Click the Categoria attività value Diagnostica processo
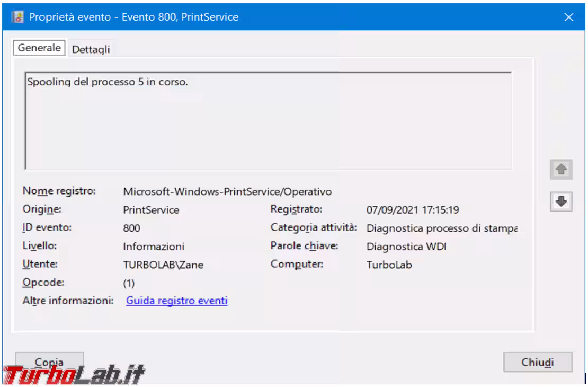Viewport: 588px width, 387px height. click(442, 228)
